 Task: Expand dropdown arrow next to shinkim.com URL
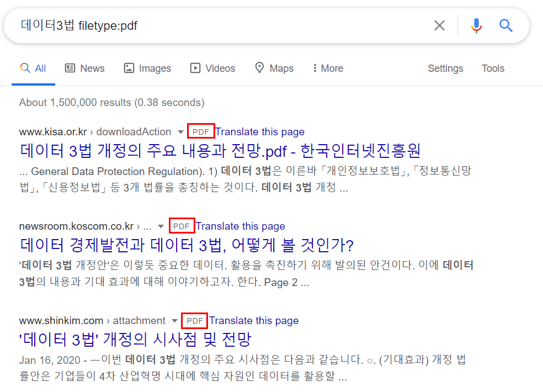click(174, 321)
